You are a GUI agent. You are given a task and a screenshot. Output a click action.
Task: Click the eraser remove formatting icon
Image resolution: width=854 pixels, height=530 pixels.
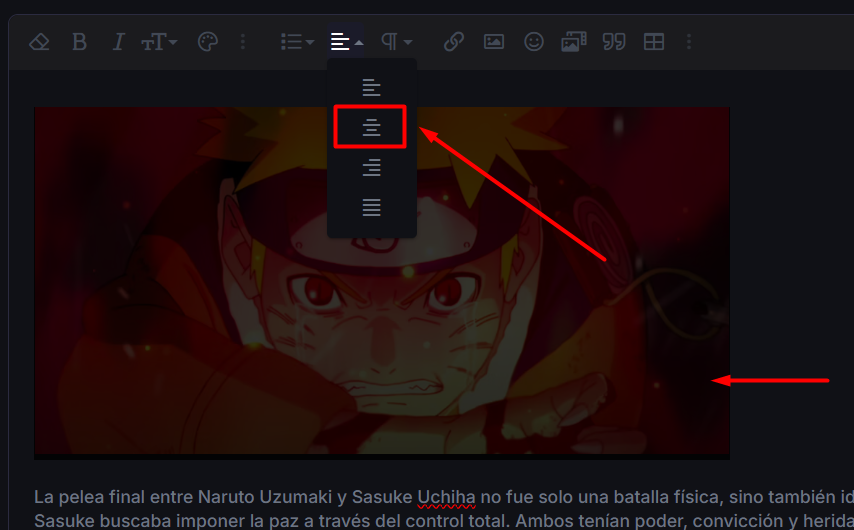coord(39,42)
